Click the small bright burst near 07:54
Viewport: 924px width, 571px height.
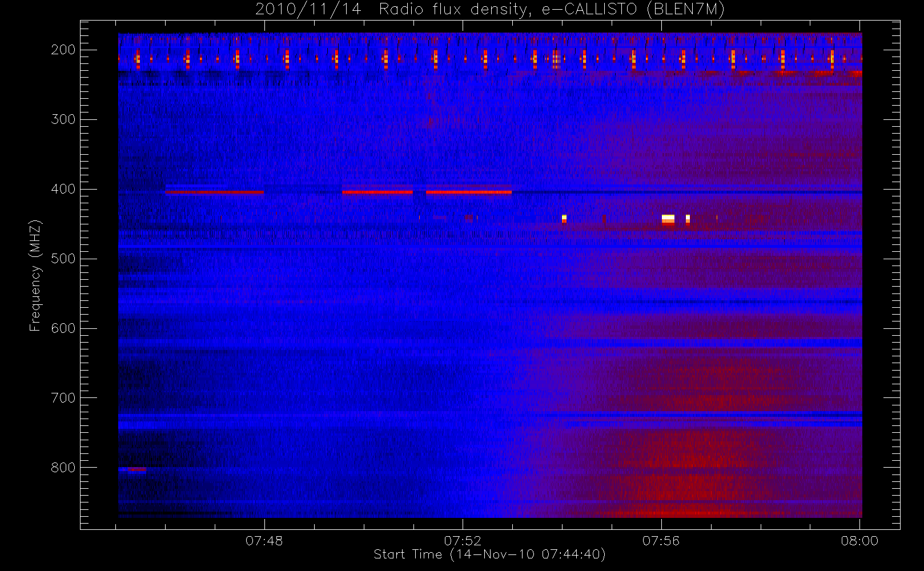point(564,219)
